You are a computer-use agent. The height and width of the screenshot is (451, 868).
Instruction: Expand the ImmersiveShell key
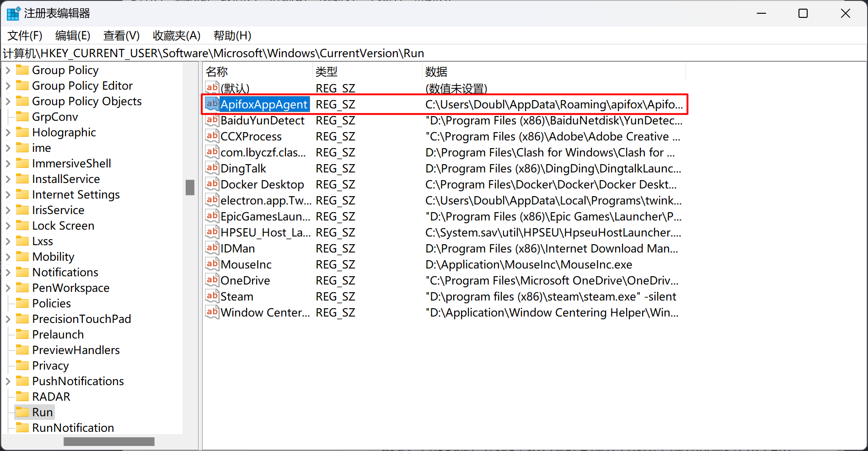point(8,164)
